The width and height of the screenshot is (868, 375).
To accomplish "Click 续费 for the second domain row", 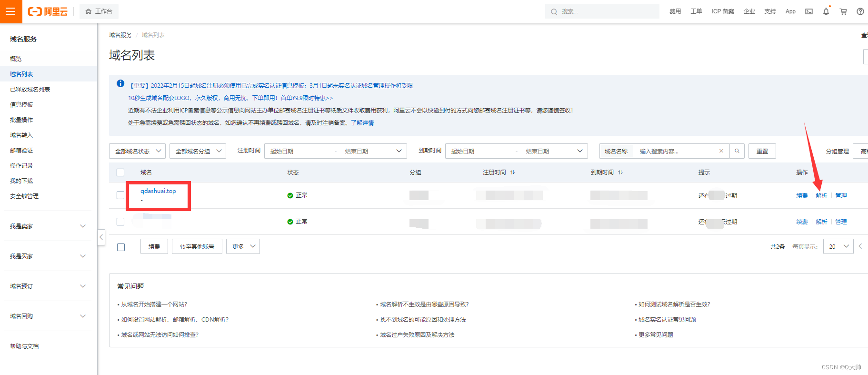I will pos(802,222).
